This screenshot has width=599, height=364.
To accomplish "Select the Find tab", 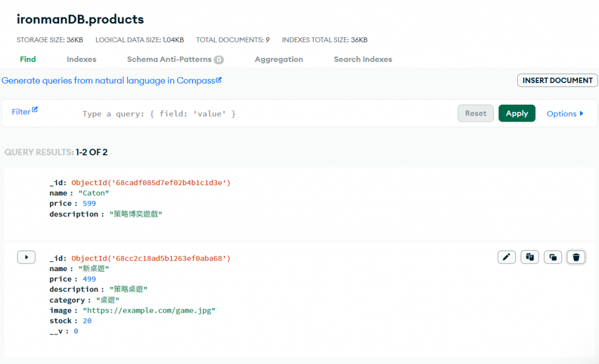I will [27, 60].
